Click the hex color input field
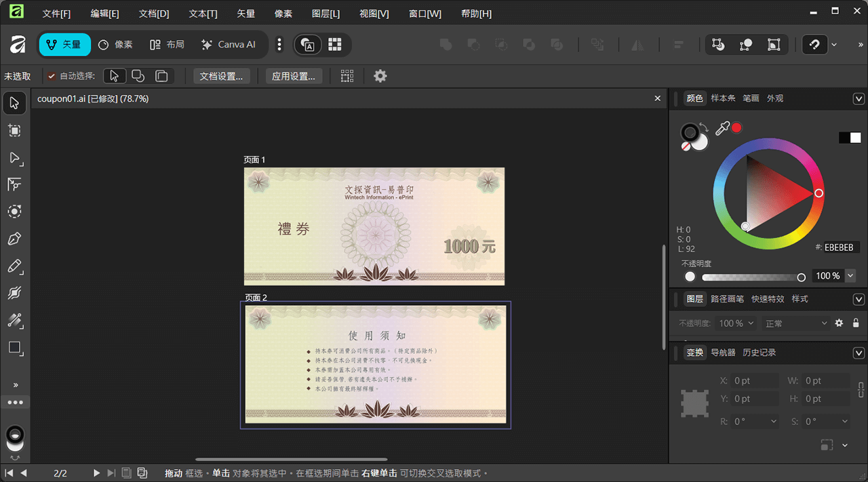The image size is (868, 482). click(x=838, y=247)
